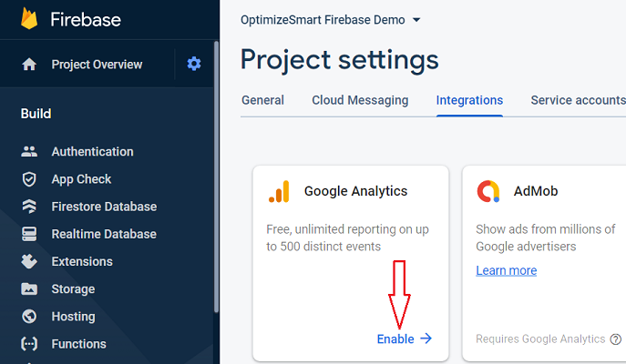Click the Realtime Database icon
The height and width of the screenshot is (364, 626).
(29, 234)
